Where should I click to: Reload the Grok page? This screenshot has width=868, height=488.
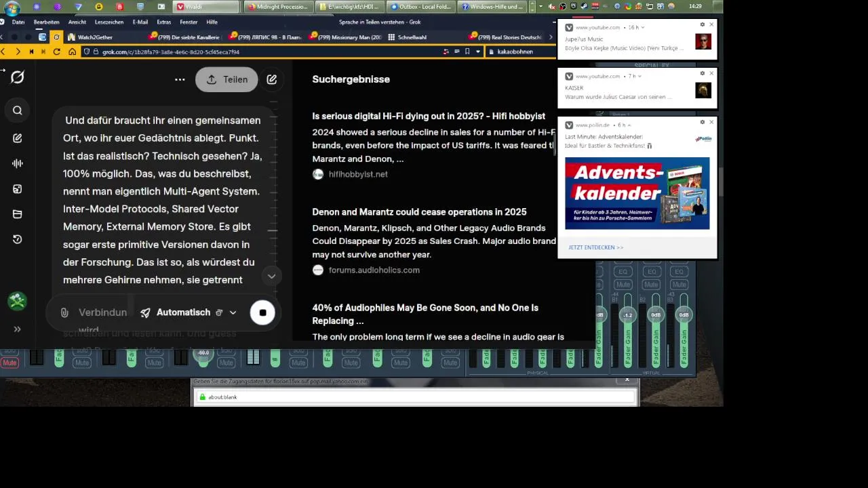[57, 52]
